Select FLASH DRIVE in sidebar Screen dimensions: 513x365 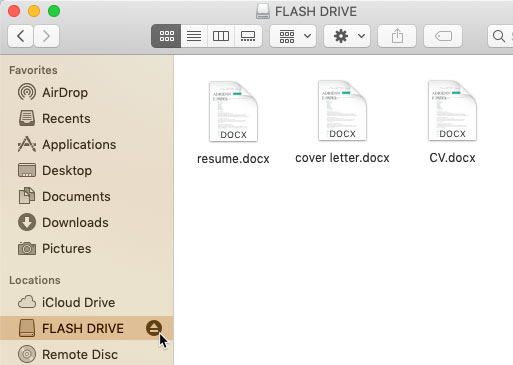click(x=86, y=328)
